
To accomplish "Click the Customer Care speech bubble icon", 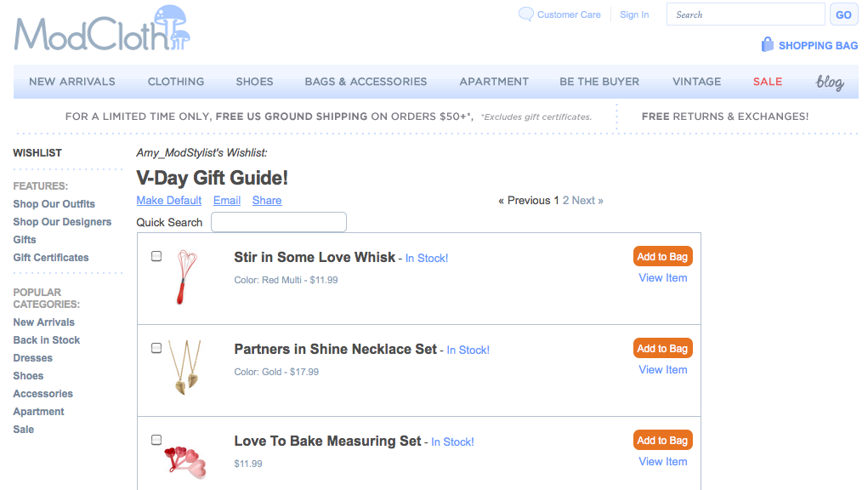I will point(526,14).
